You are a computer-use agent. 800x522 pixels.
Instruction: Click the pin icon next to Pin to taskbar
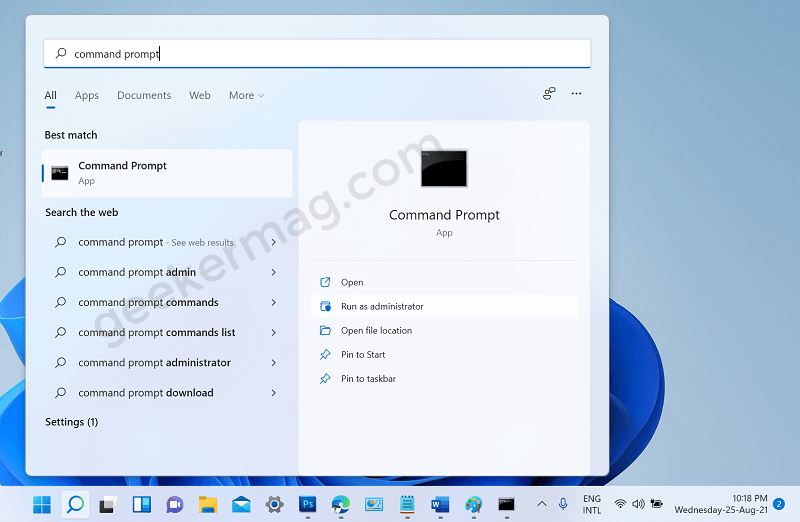pos(325,378)
